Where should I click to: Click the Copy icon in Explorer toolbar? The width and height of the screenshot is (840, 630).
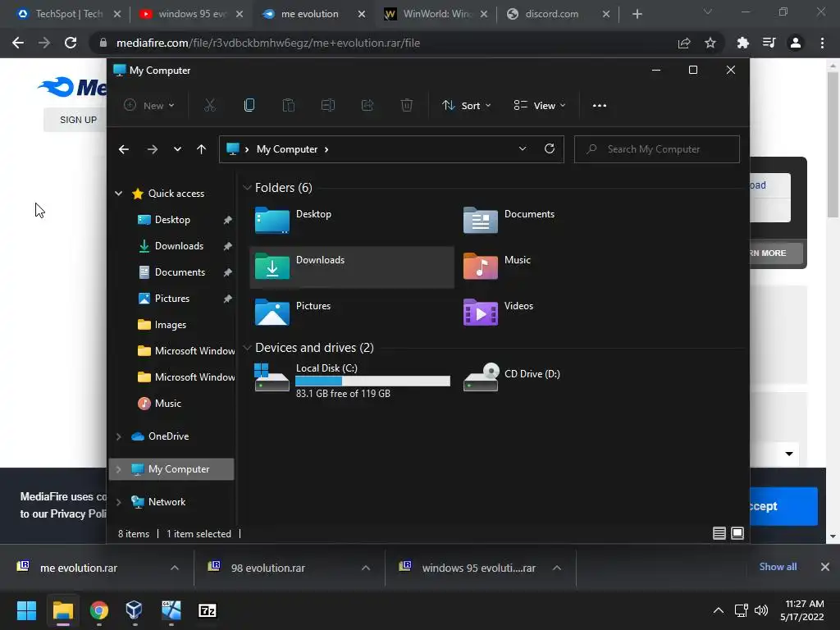point(249,105)
